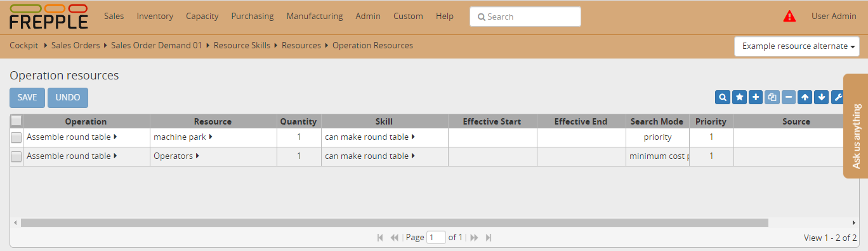
Task: Sort by Effective End column header
Action: pos(581,121)
